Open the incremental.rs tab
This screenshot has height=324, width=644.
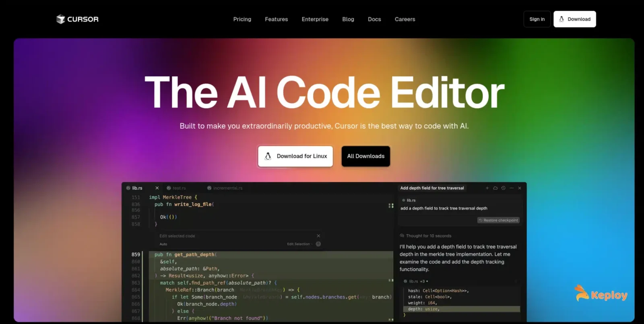tap(225, 188)
